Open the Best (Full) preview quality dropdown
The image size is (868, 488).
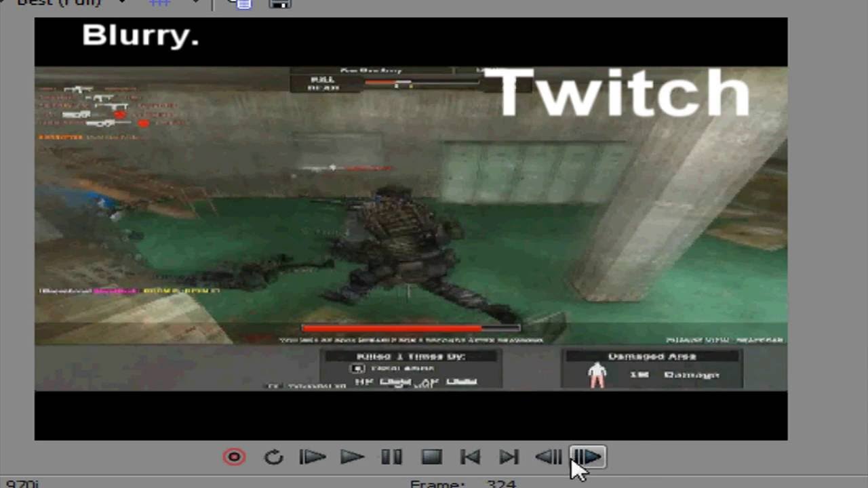tap(121, 3)
